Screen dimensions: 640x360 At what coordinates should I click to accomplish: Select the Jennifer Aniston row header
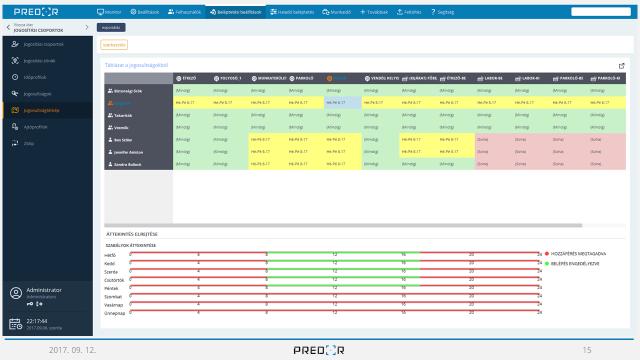(x=138, y=152)
